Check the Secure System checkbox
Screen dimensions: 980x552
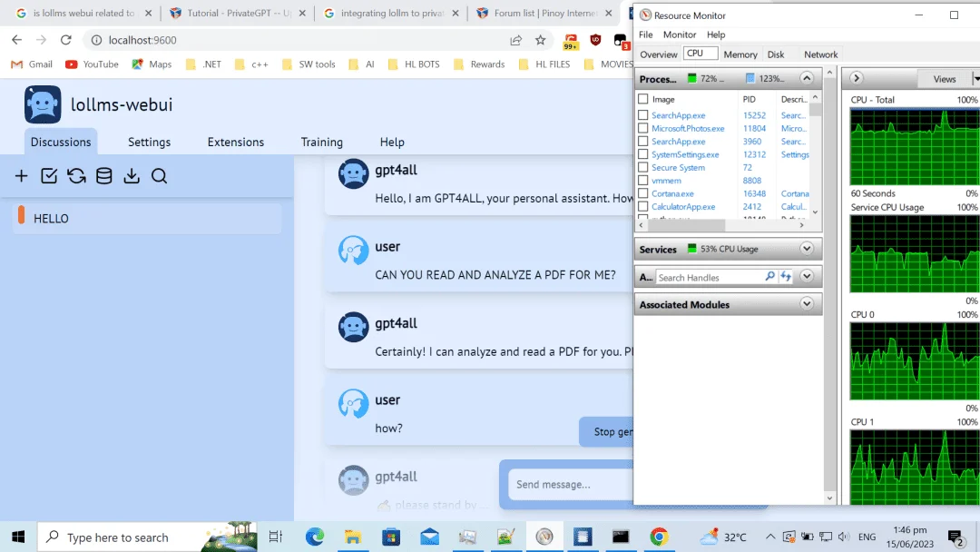(x=642, y=168)
